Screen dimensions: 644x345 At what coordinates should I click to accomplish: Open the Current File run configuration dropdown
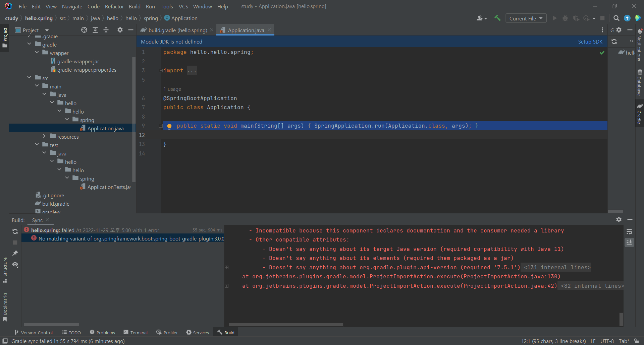tap(526, 18)
